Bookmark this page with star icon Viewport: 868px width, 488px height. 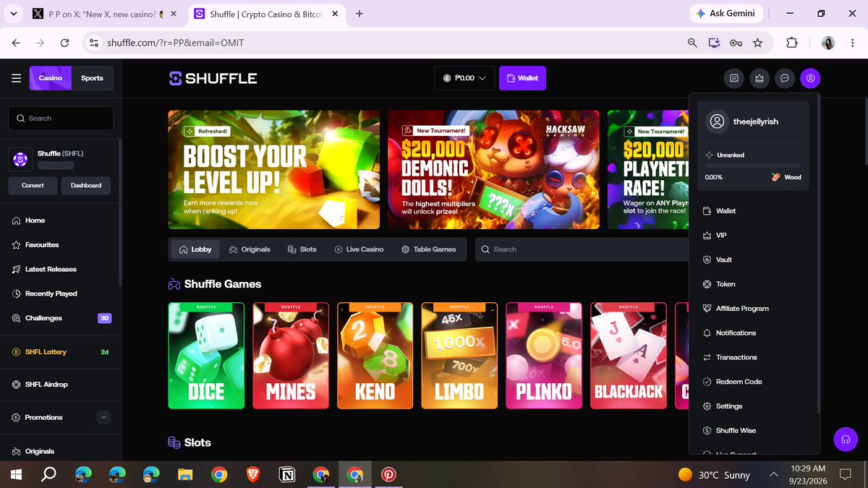(757, 43)
